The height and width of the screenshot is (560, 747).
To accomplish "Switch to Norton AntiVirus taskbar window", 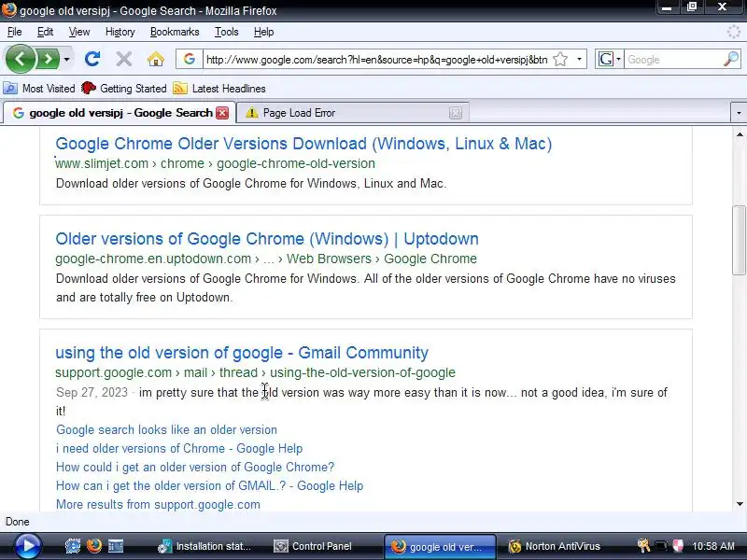I will tap(556, 546).
